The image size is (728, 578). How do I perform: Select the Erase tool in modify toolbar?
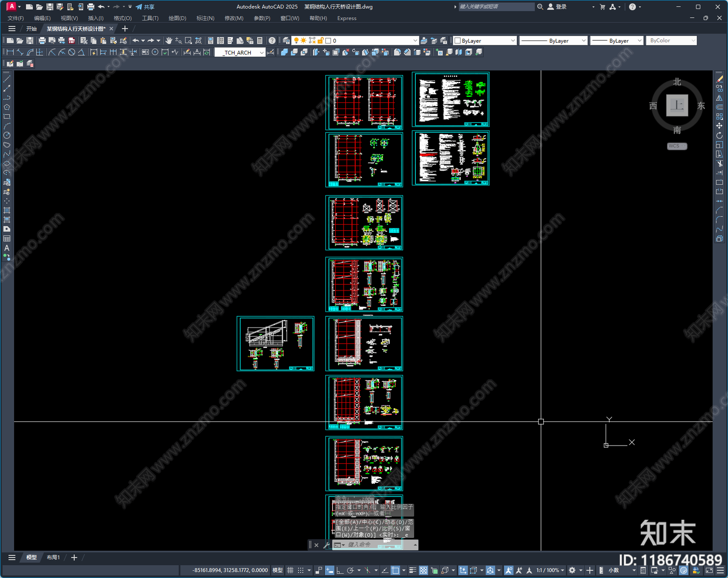point(719,79)
